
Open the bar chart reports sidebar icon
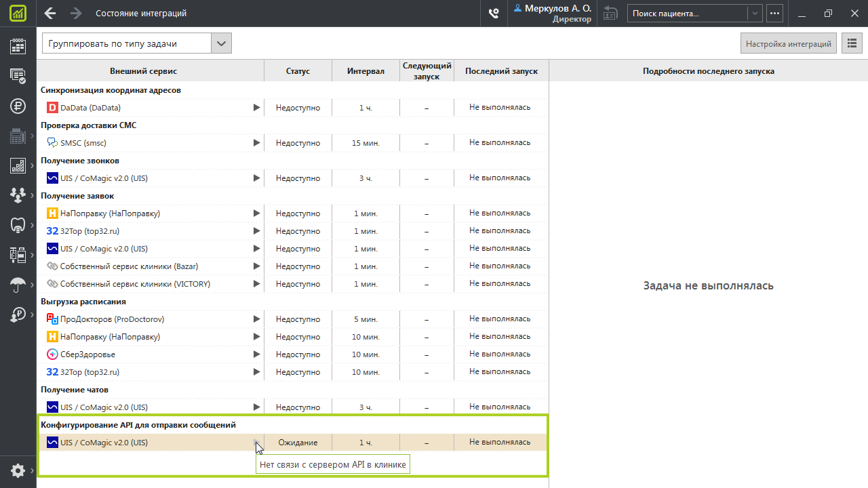tap(18, 165)
